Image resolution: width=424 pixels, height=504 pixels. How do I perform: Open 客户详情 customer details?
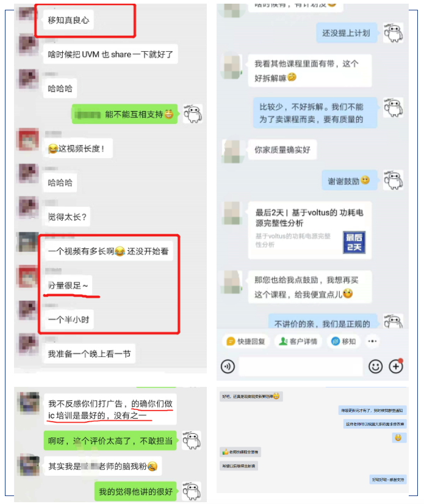[x=298, y=341]
